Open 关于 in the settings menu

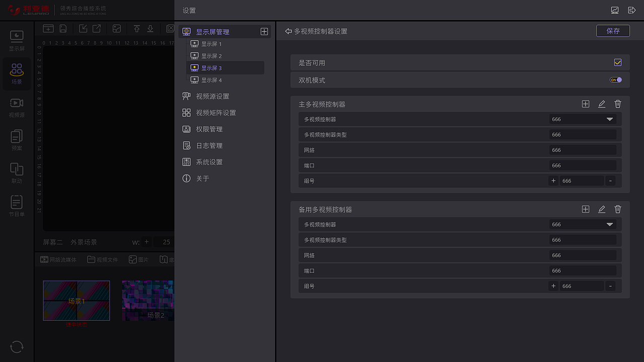(x=196, y=178)
